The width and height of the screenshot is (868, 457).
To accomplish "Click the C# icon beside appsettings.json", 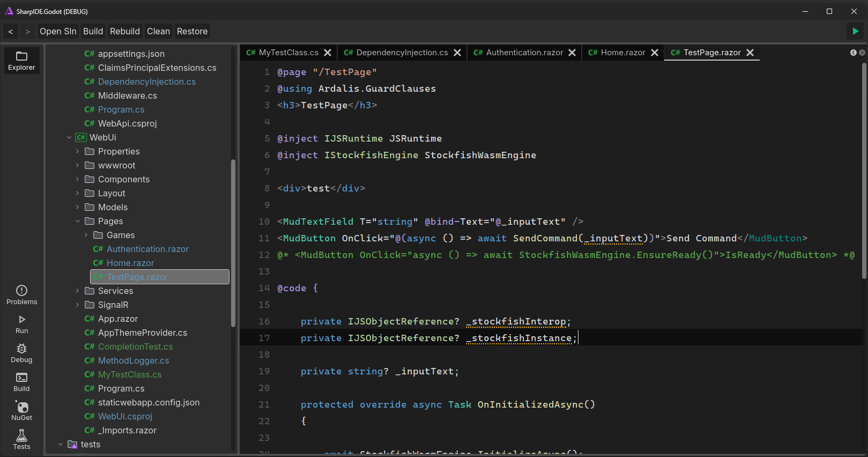I will (90, 54).
